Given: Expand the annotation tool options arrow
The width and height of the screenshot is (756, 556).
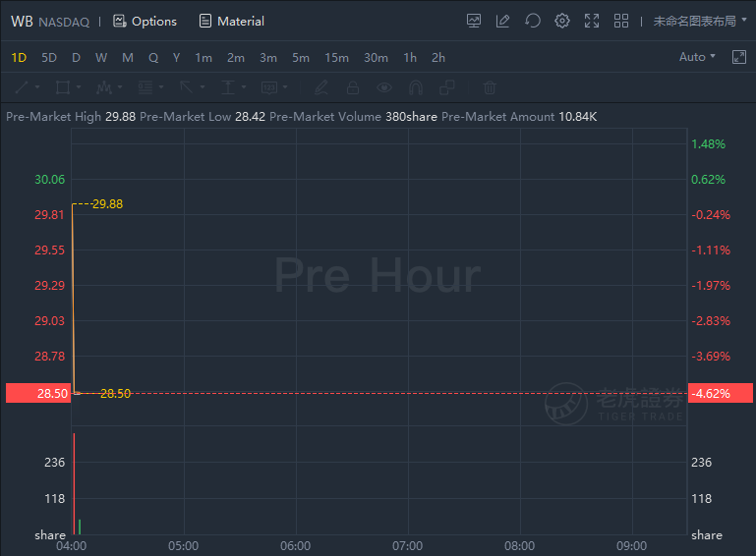Looking at the screenshot, I should 285,87.
